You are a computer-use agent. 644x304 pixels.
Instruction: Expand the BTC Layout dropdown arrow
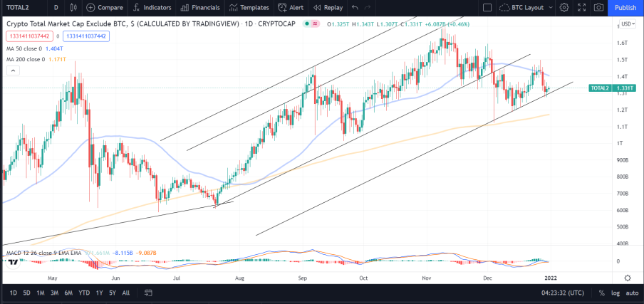(551, 7)
